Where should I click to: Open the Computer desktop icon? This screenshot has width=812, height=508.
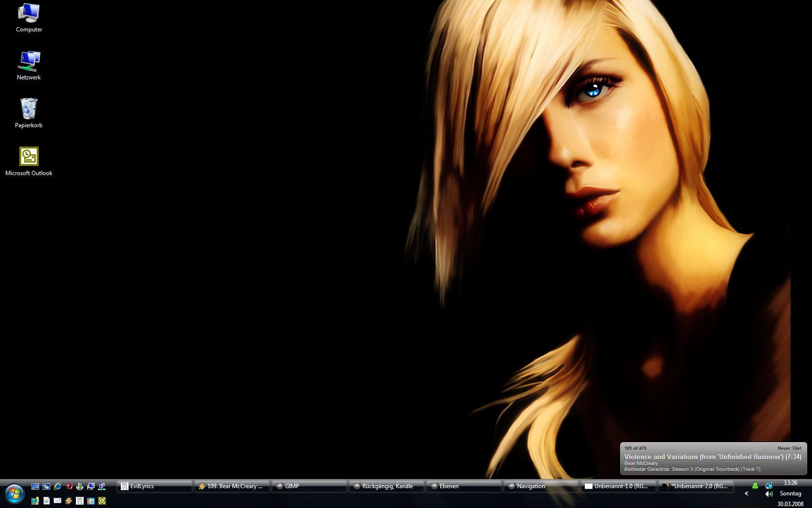pos(29,18)
